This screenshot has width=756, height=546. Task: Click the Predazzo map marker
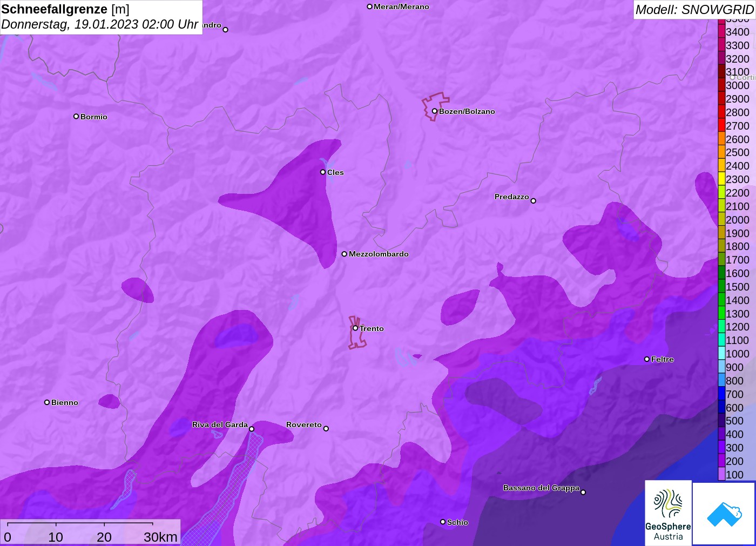coord(533,200)
